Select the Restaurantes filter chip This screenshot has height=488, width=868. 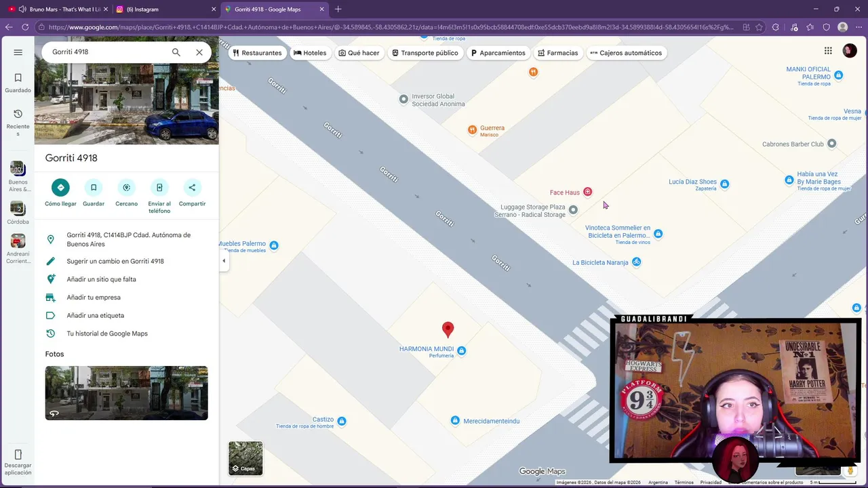click(256, 53)
